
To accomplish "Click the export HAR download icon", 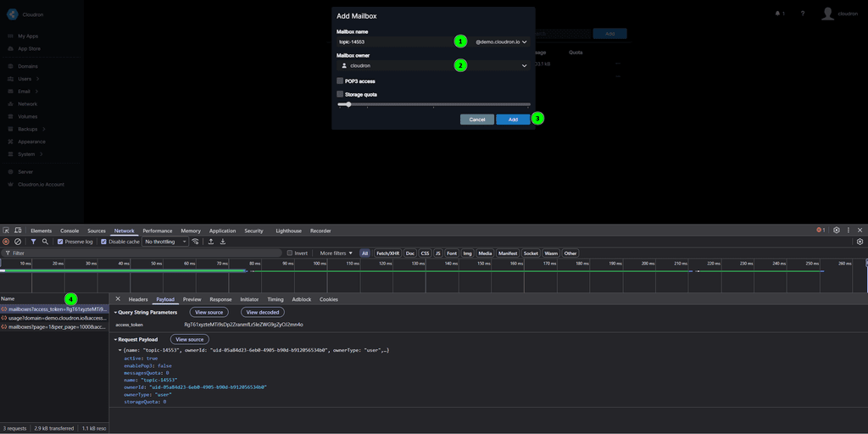I will (223, 242).
